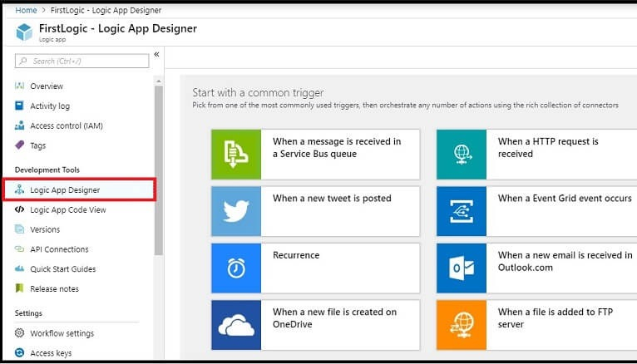
Task: Click the HTTP request globe icon
Action: [x=462, y=155]
